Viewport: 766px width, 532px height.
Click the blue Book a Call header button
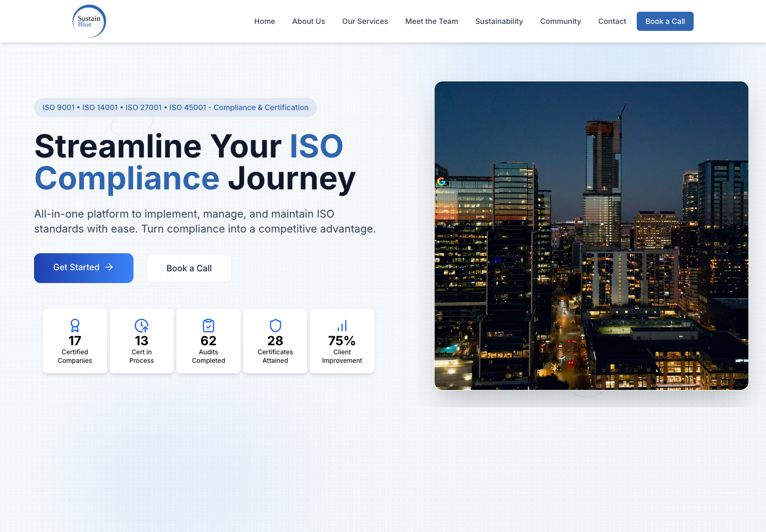click(665, 21)
